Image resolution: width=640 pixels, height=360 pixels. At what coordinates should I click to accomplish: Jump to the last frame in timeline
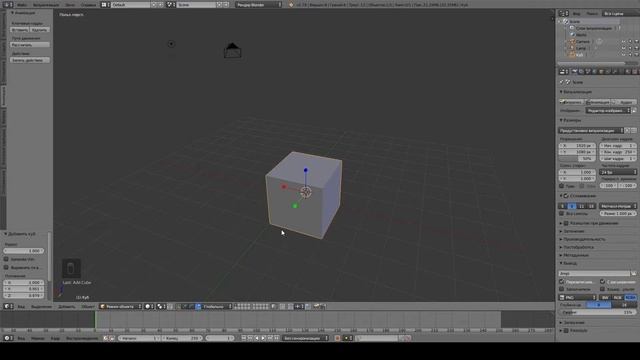point(277,338)
